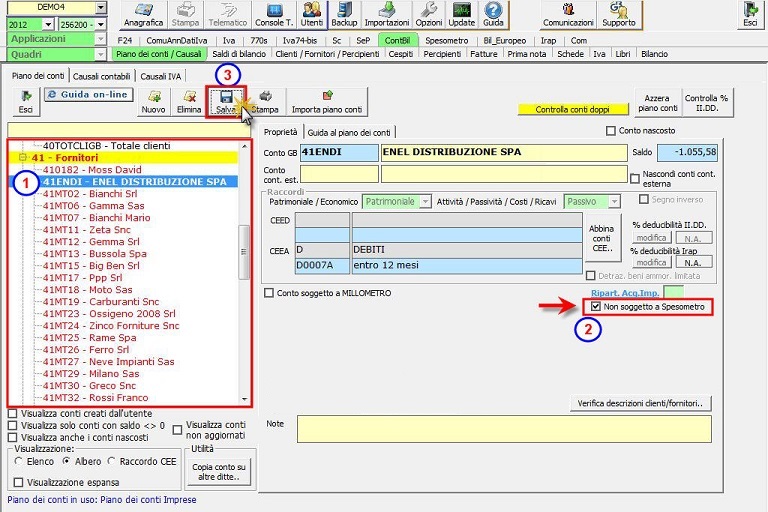Viewport: 768px width, 512px height.
Task: Click Verifica descrizioni clienti/fornitori button
Action: 640,403
